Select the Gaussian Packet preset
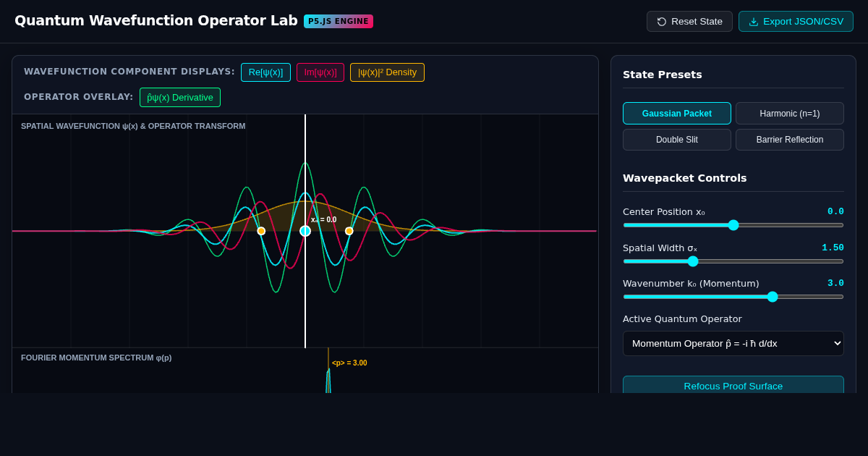This screenshot has height=456, width=868. [x=677, y=114]
